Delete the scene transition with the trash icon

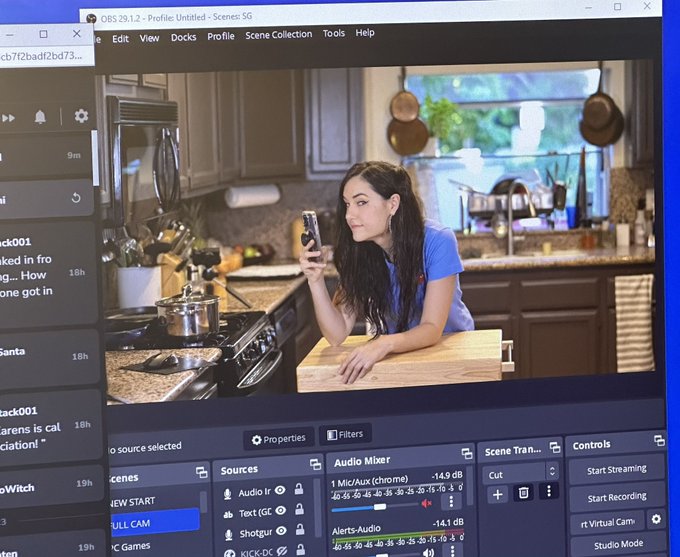pyautogui.click(x=523, y=493)
